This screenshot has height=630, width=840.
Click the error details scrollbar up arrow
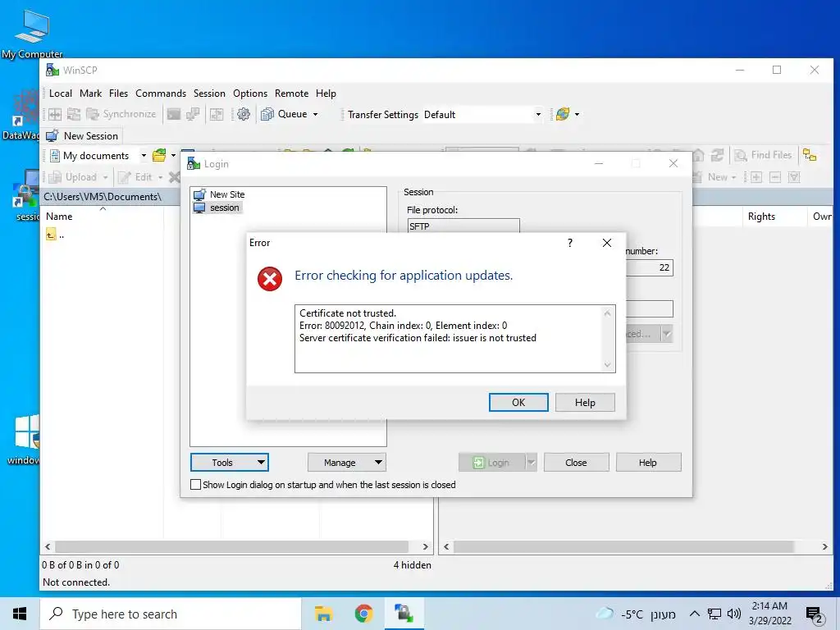coord(607,313)
